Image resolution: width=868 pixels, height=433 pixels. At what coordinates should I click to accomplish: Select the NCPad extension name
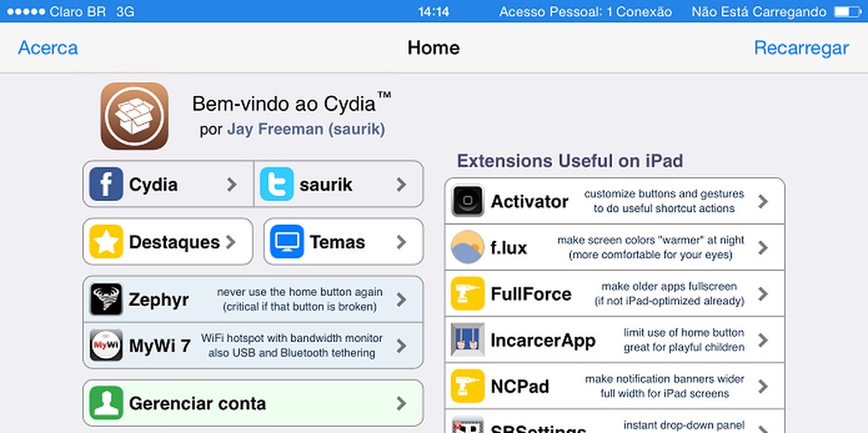(x=520, y=386)
